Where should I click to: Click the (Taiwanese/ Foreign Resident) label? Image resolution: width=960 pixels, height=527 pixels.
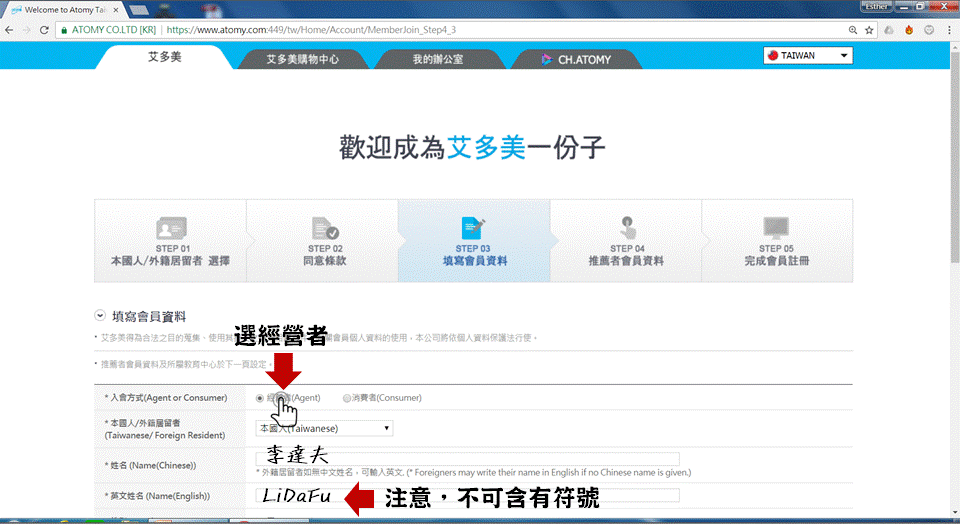[165, 435]
